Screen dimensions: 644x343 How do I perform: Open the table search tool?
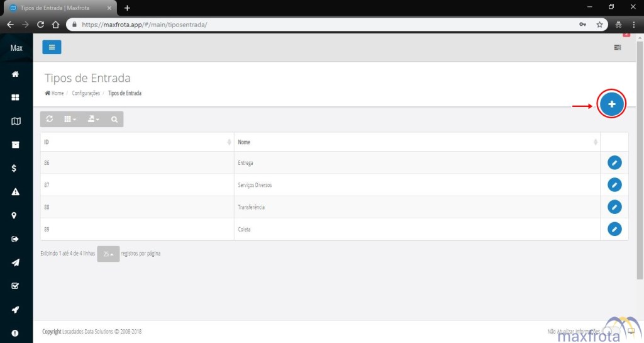[114, 119]
